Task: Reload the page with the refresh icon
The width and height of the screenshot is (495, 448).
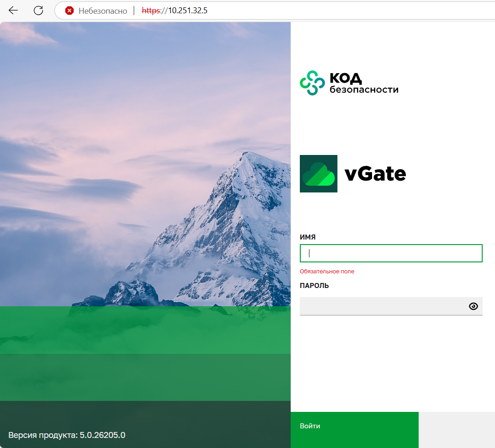Action: (x=38, y=11)
